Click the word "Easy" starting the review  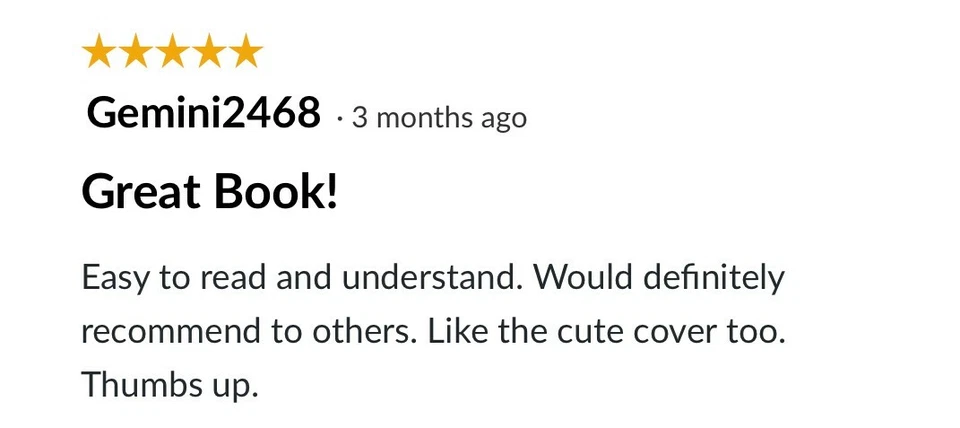click(115, 279)
